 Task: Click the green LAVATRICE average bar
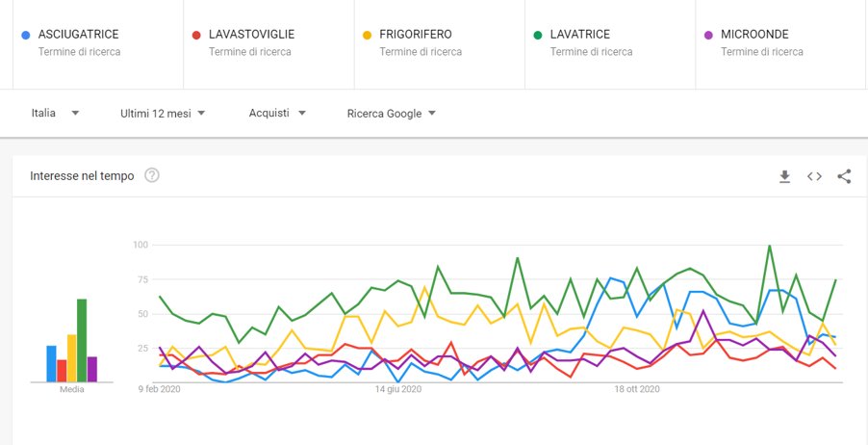coord(82,340)
